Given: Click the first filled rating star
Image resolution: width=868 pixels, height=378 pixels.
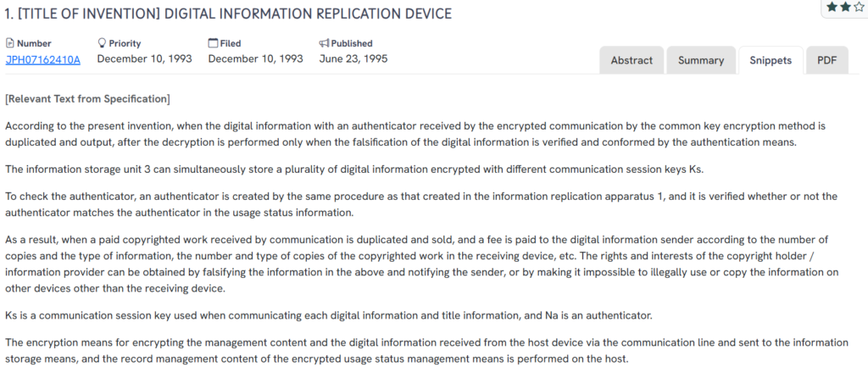Looking at the screenshot, I should click(832, 7).
